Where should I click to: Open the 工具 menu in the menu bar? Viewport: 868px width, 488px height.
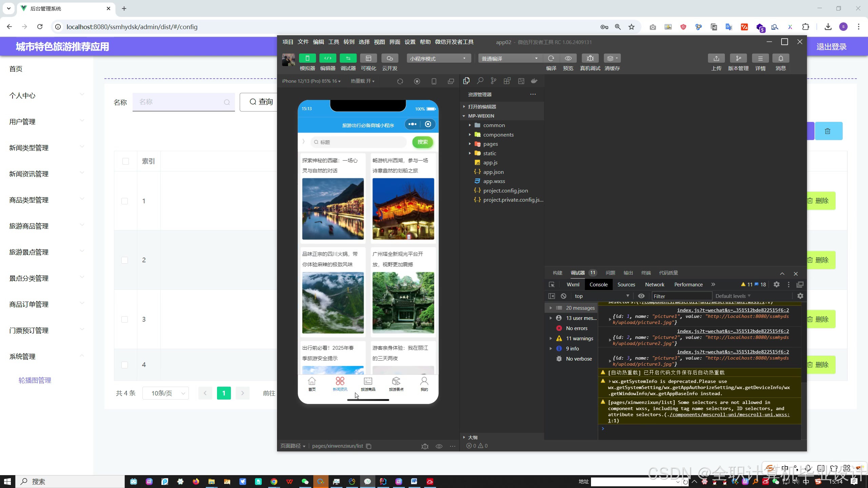pos(333,42)
